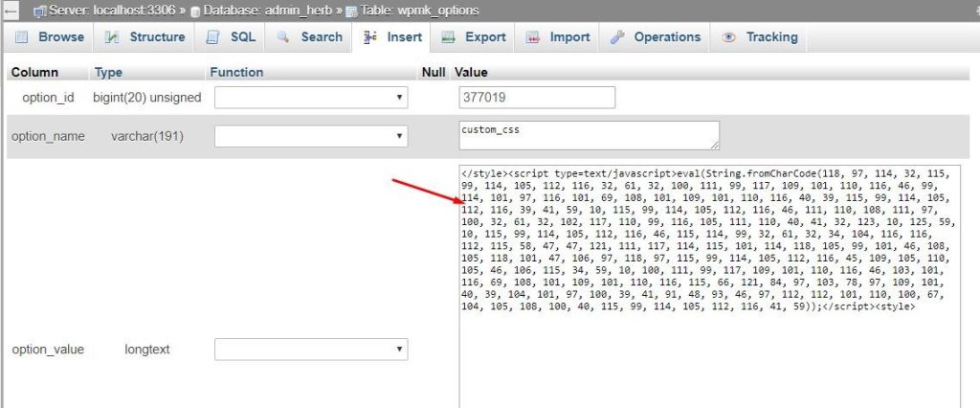
Task: Click the Tracking eye icon
Action: click(x=728, y=37)
